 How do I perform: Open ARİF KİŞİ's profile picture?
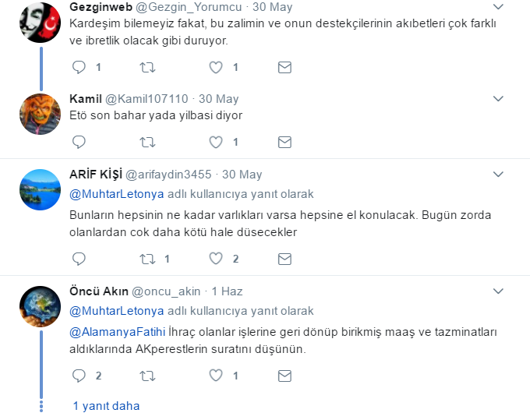pyautogui.click(x=41, y=190)
